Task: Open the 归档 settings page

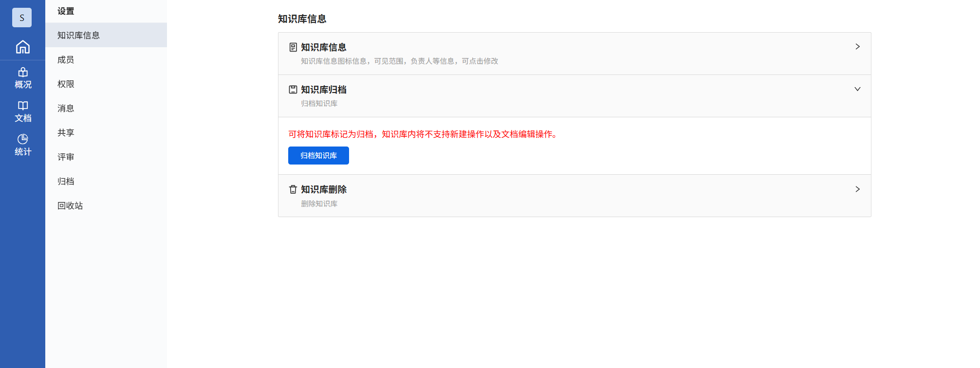Action: point(106,181)
